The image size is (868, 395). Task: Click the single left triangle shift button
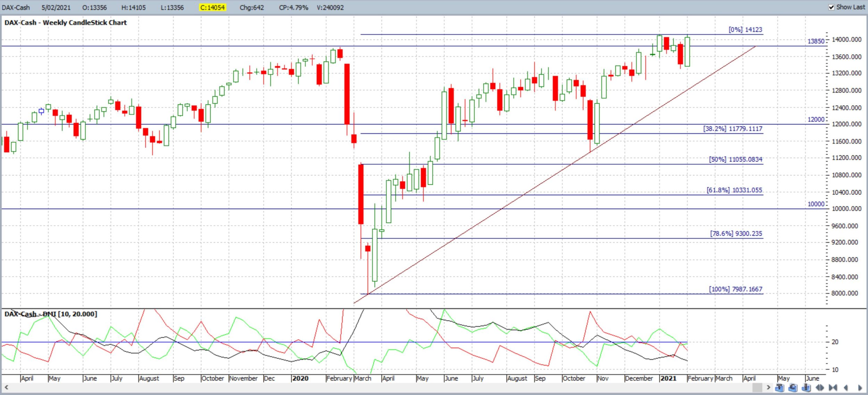846,387
